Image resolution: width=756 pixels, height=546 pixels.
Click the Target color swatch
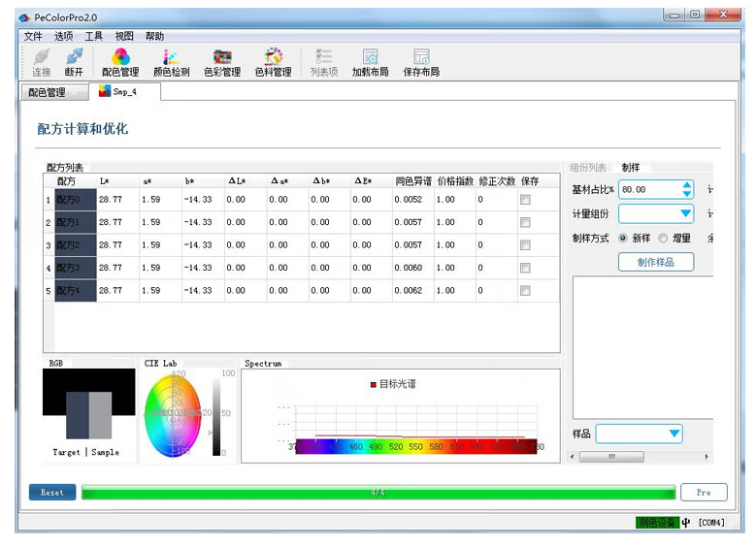[77, 415]
